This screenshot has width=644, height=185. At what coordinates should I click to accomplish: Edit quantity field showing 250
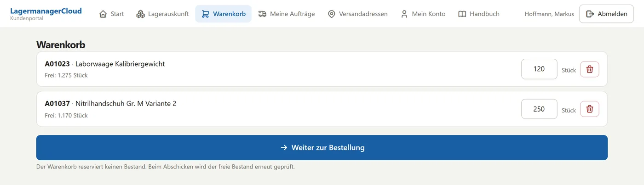539,109
